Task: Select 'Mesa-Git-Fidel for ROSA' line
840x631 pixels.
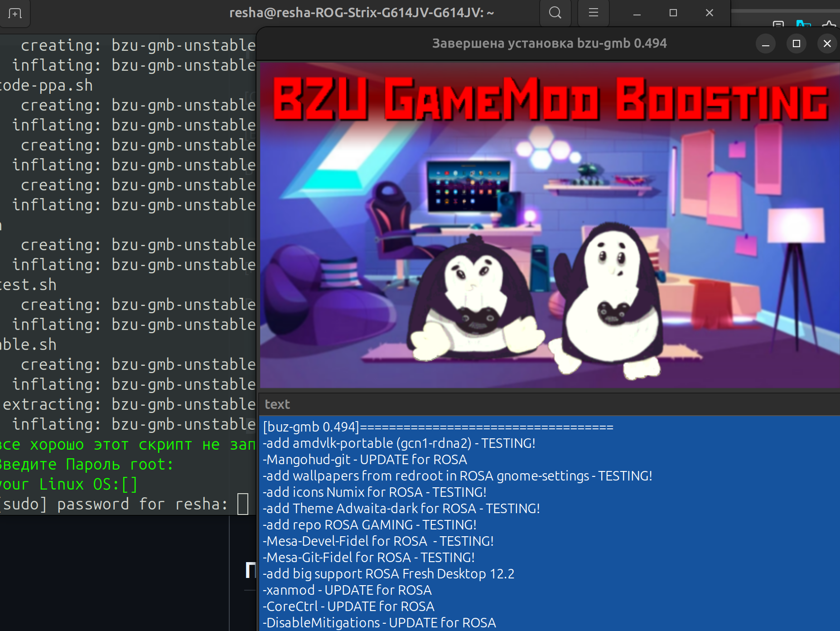Action: (x=550, y=558)
